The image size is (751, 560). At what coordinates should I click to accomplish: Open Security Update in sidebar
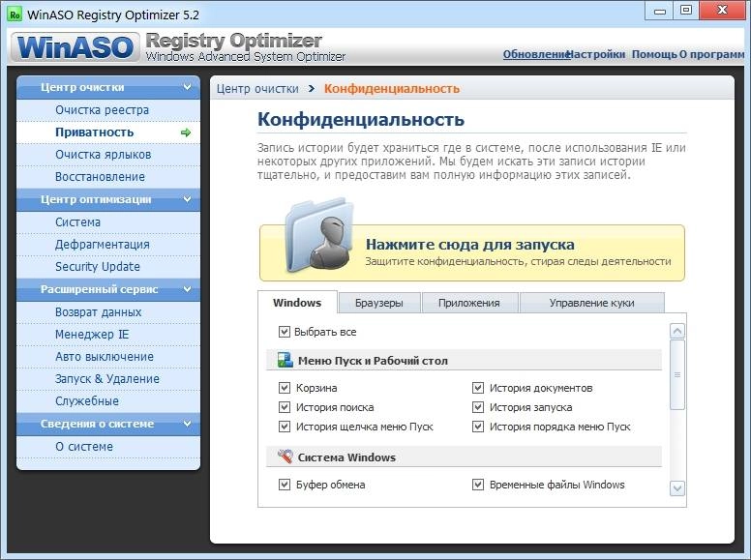click(x=108, y=267)
